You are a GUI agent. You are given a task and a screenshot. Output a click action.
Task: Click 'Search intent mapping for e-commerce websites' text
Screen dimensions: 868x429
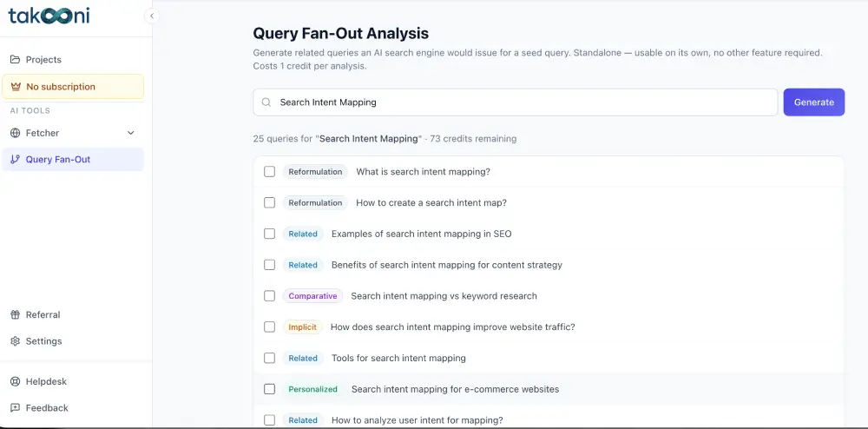[x=455, y=388]
